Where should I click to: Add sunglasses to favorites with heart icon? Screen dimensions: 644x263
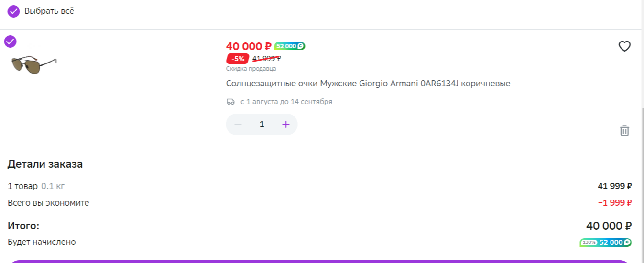tap(624, 46)
